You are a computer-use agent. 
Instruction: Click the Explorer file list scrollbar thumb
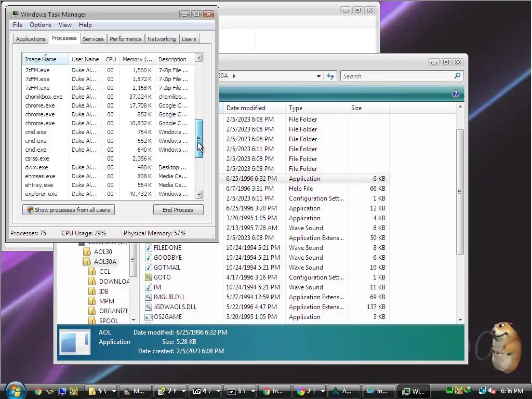point(460,192)
